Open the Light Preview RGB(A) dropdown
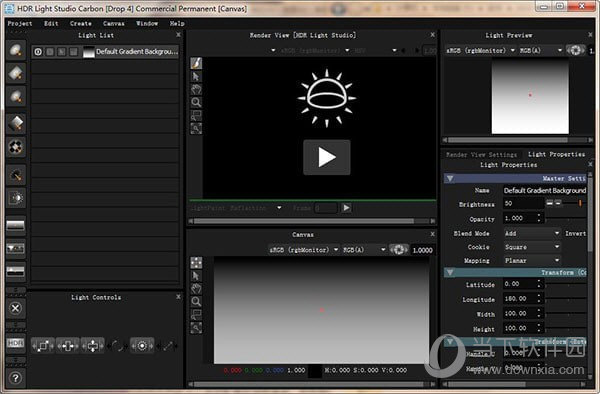 (x=541, y=50)
